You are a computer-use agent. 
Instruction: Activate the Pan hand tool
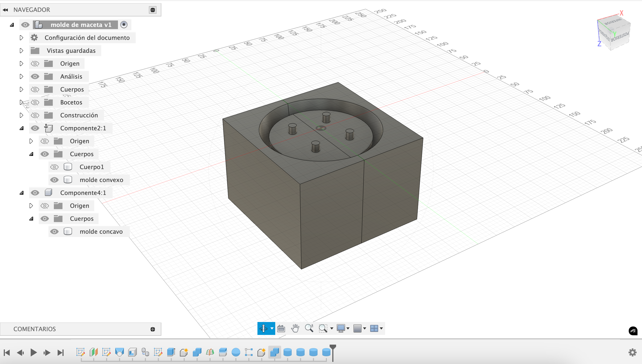click(x=295, y=328)
